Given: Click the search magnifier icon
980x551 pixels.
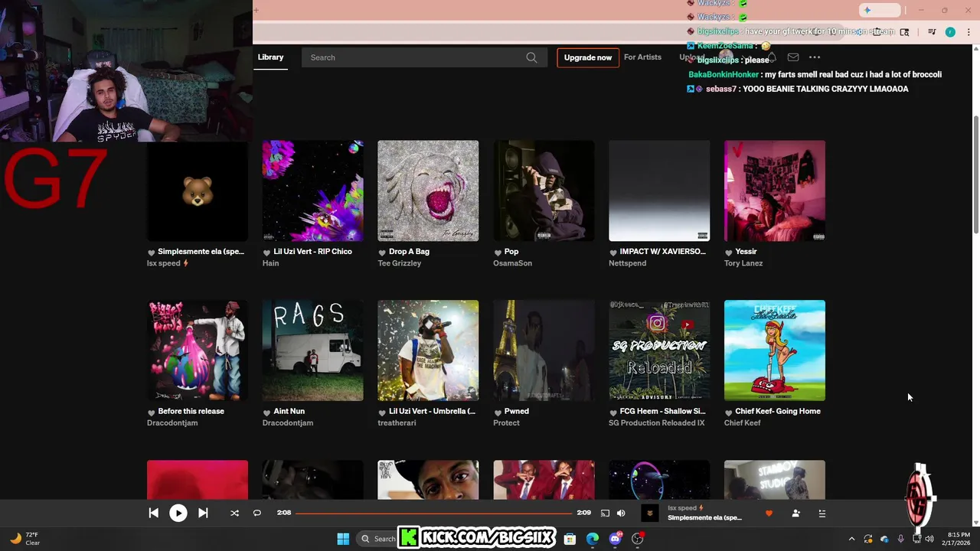Looking at the screenshot, I should click(531, 57).
